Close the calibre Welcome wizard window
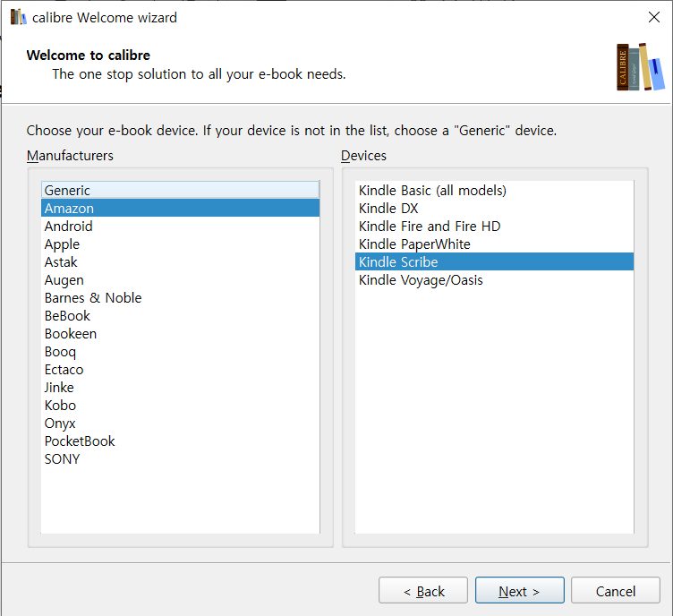 click(x=653, y=17)
